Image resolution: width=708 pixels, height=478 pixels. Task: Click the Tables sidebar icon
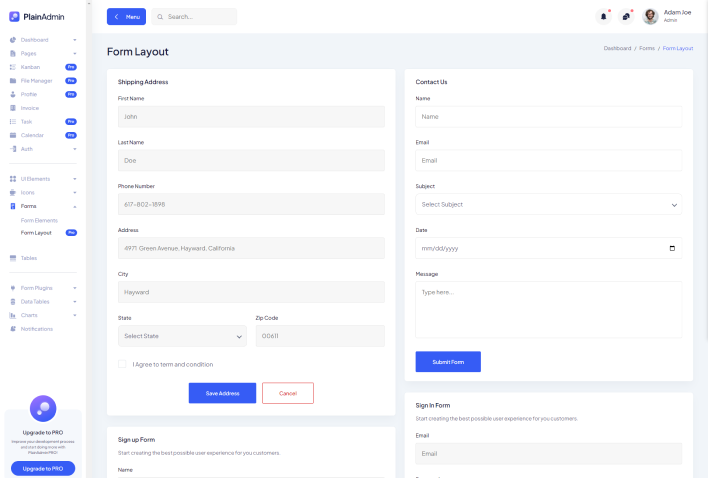pos(13,258)
